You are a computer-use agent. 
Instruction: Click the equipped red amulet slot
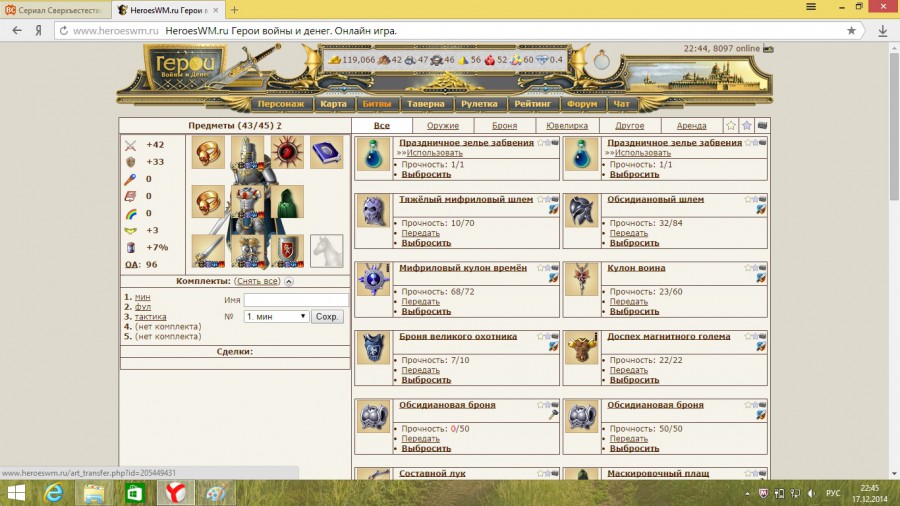coord(287,152)
